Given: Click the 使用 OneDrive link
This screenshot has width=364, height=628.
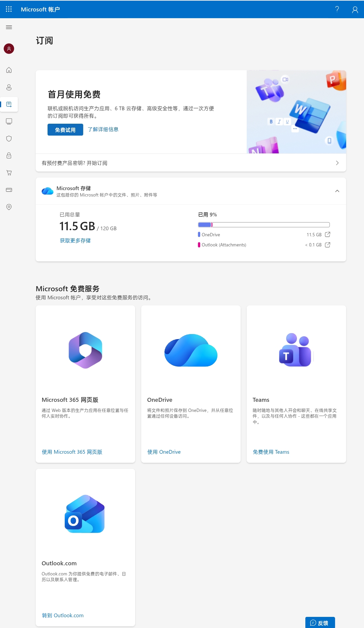Looking at the screenshot, I should click(x=164, y=452).
